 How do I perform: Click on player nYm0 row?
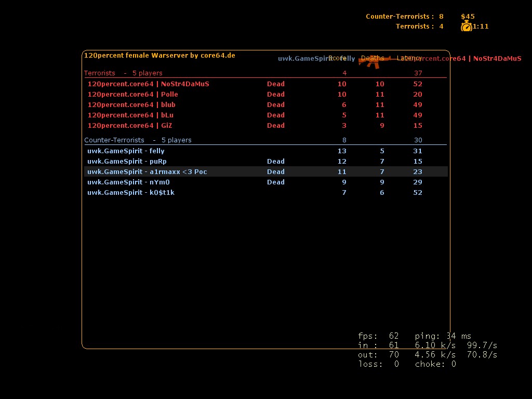click(x=128, y=182)
